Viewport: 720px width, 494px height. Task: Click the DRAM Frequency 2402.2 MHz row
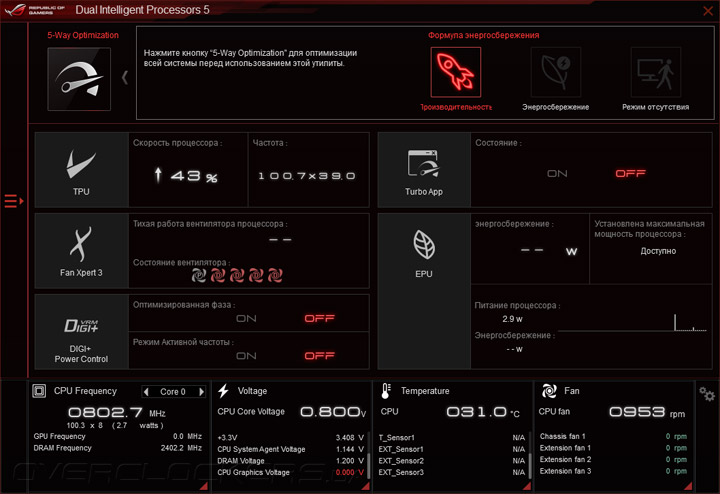click(118, 448)
